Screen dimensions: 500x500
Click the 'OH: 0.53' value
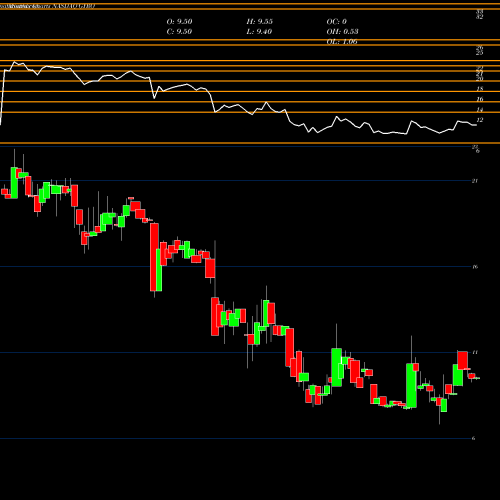pyautogui.click(x=342, y=32)
